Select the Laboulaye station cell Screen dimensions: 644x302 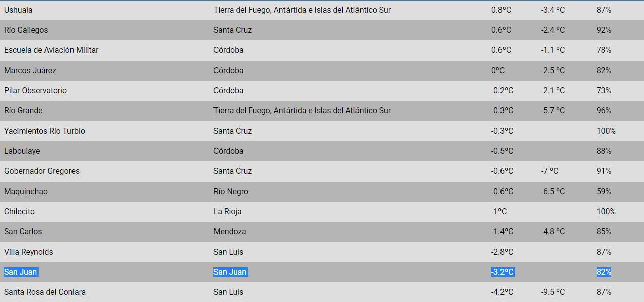click(22, 151)
